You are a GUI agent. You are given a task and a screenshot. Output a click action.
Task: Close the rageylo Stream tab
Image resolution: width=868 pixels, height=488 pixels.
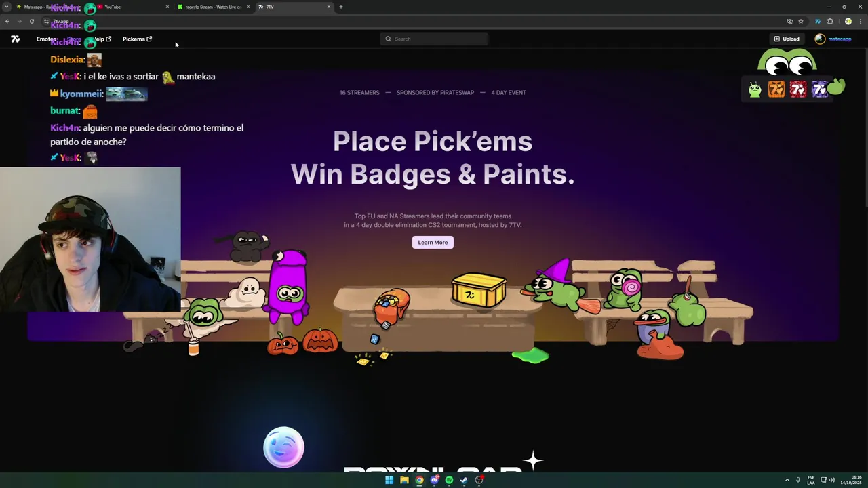coord(248,7)
